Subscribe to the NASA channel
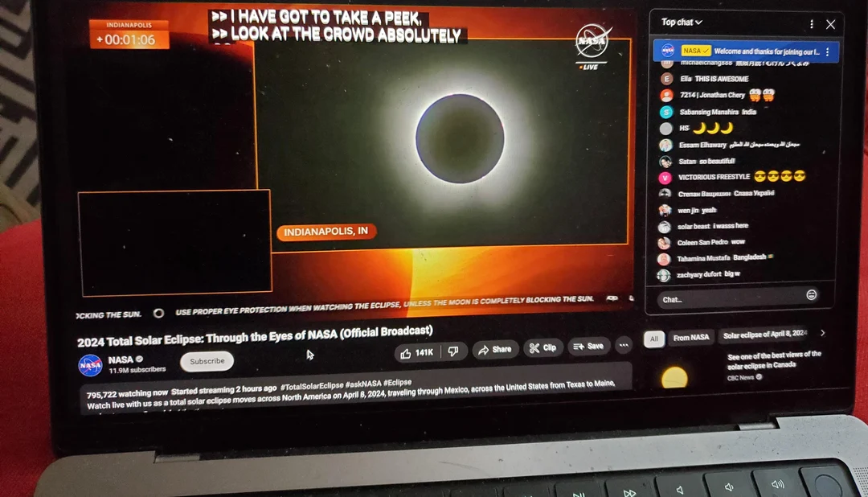 coord(207,361)
